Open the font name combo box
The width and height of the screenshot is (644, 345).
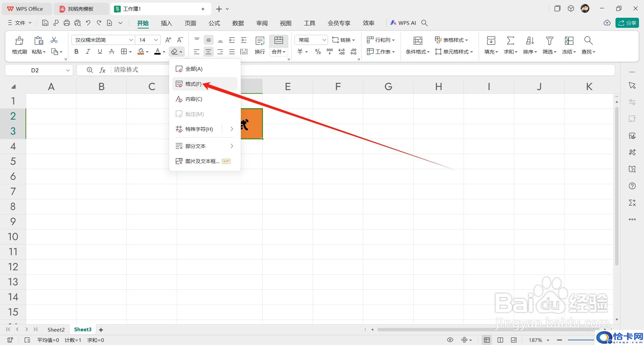pyautogui.click(x=103, y=40)
